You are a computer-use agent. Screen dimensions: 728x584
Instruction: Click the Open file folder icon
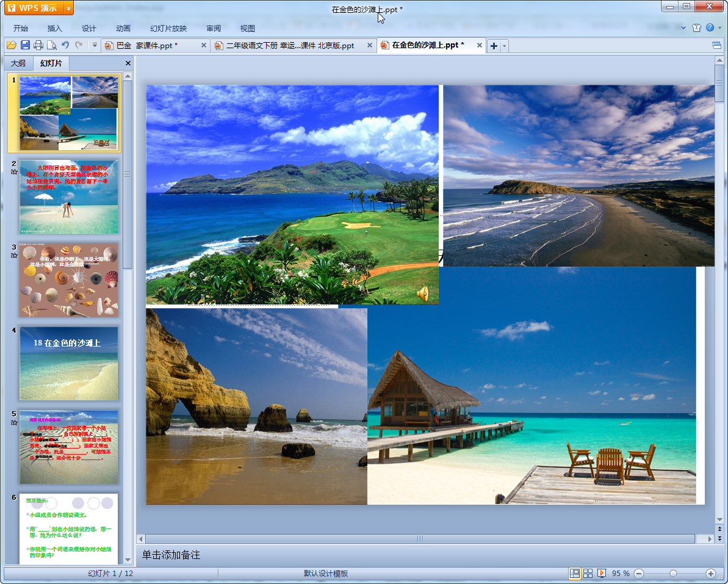pyautogui.click(x=12, y=45)
